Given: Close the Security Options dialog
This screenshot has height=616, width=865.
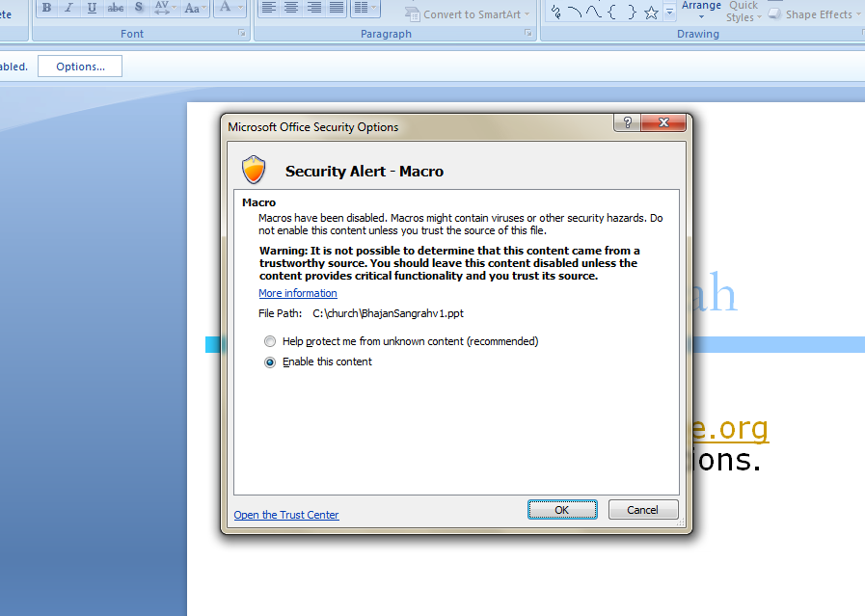Looking at the screenshot, I should (663, 123).
